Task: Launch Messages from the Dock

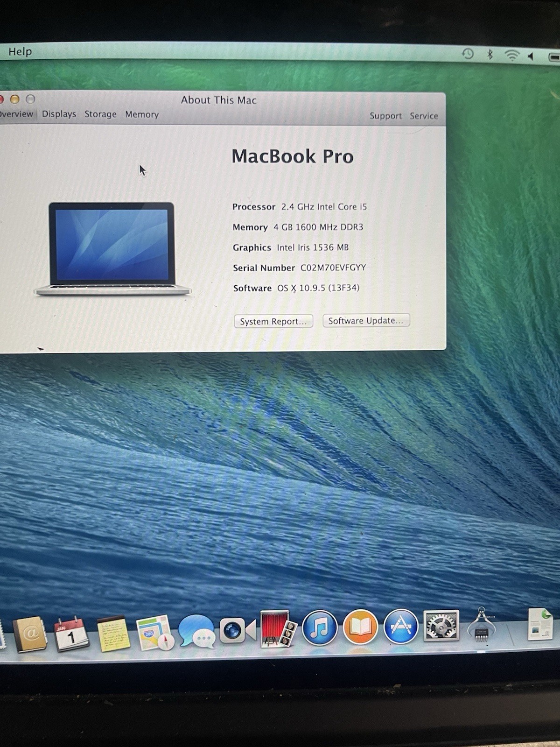Action: (x=196, y=631)
